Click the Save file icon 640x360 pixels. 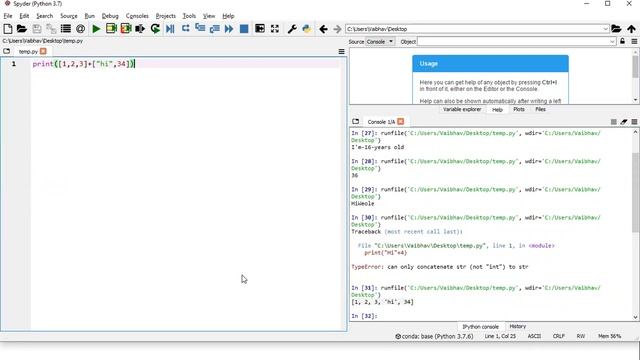coord(37,29)
